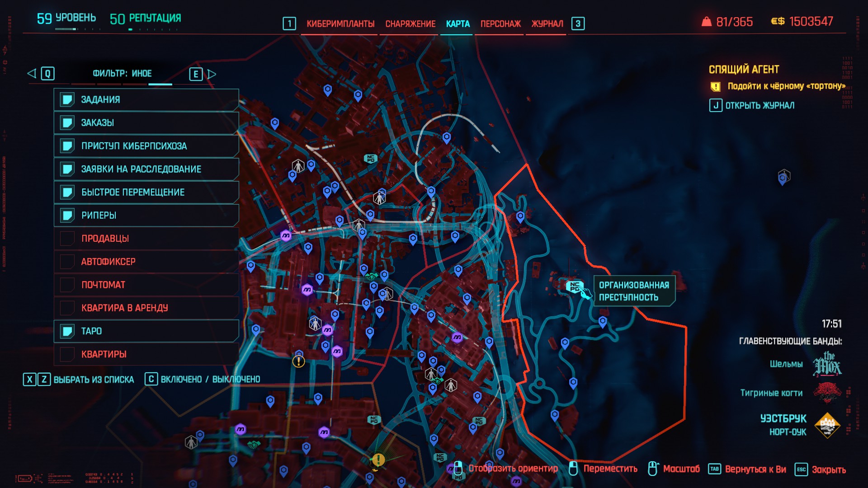Disable the ТАРО filter checkbox
This screenshot has width=868, height=488.
tap(67, 331)
